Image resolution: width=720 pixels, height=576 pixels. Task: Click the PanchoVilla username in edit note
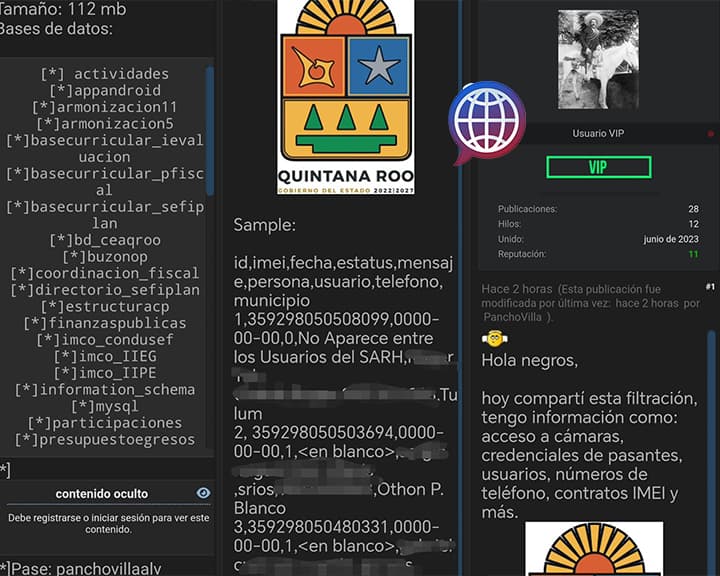click(512, 317)
